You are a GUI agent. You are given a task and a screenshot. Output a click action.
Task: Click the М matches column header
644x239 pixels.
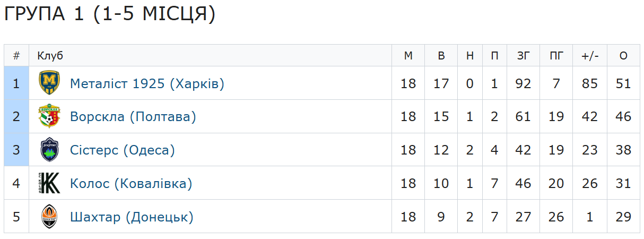[408, 56]
